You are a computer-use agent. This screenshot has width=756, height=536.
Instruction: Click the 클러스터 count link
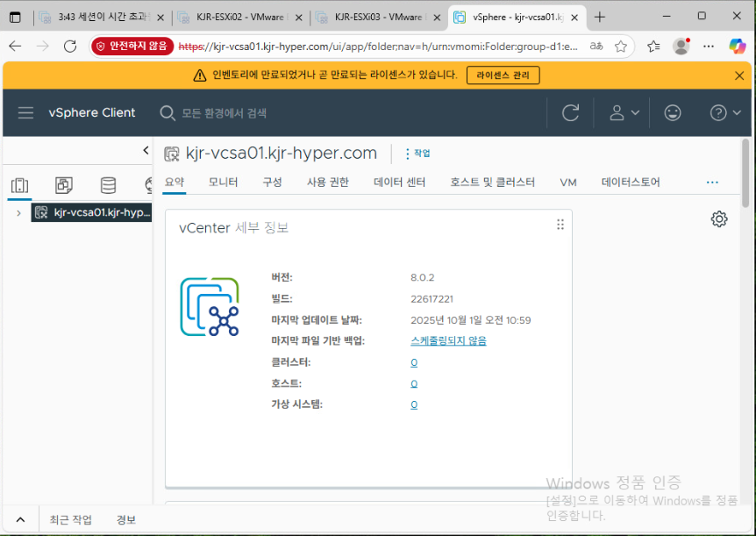[x=414, y=363]
